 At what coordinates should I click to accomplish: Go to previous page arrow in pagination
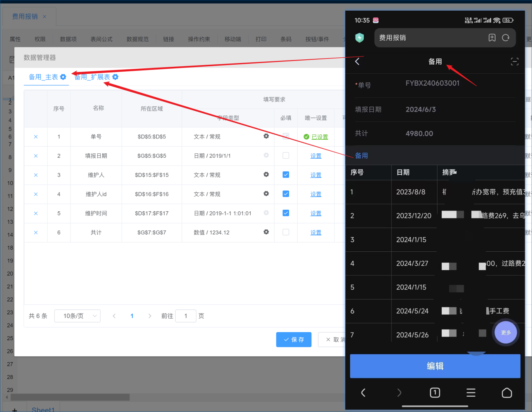(114, 316)
